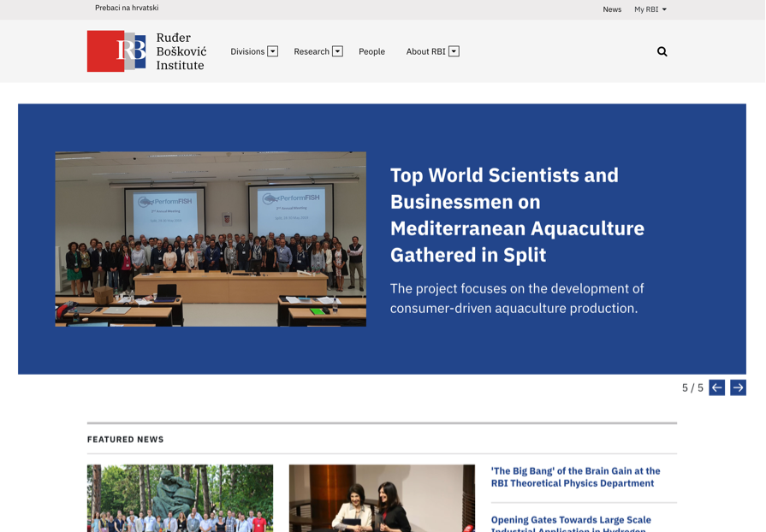Open the News link in top bar
Screen dimensions: 766x532
(612, 9)
